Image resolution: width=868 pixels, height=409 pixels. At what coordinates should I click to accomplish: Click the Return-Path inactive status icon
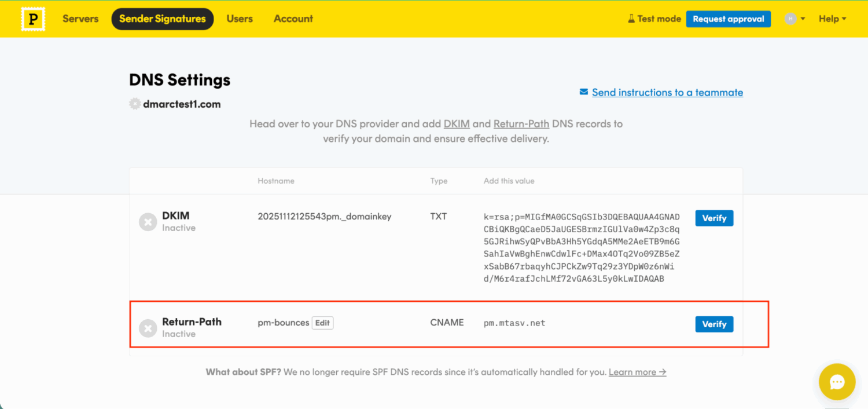click(x=148, y=328)
